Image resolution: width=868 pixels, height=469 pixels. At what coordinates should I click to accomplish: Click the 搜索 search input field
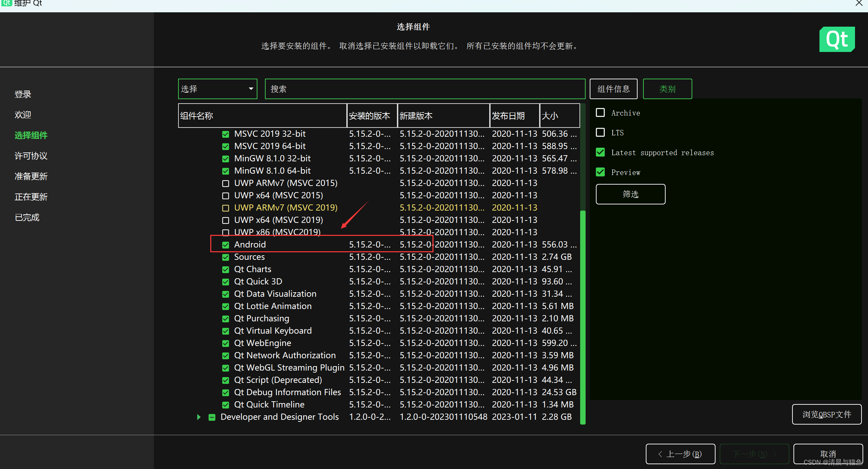point(425,89)
